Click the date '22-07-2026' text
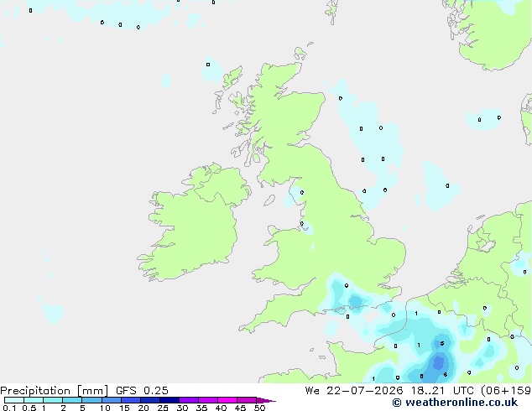This screenshot has height=411, width=532. tap(365, 391)
